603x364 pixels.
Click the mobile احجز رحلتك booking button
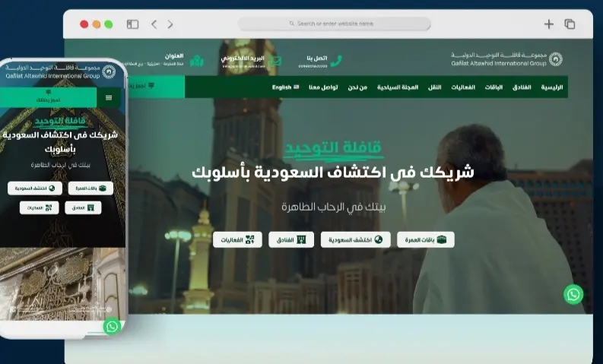pos(48,97)
